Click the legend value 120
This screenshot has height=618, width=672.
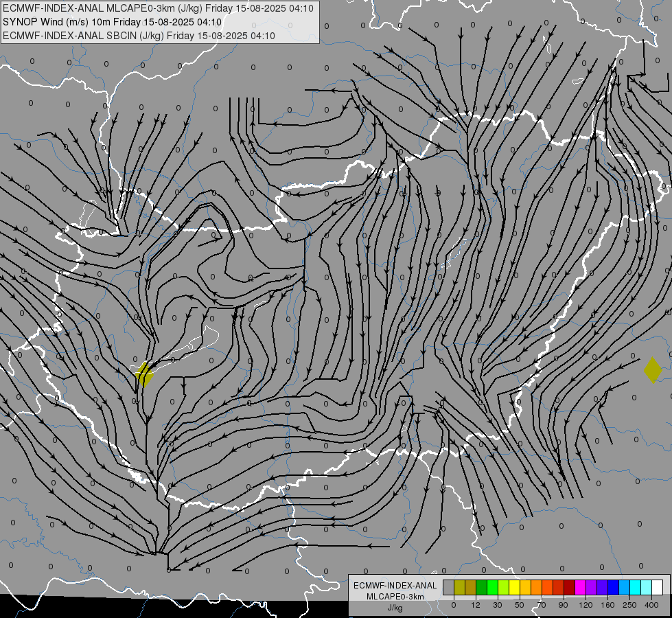[x=586, y=605]
